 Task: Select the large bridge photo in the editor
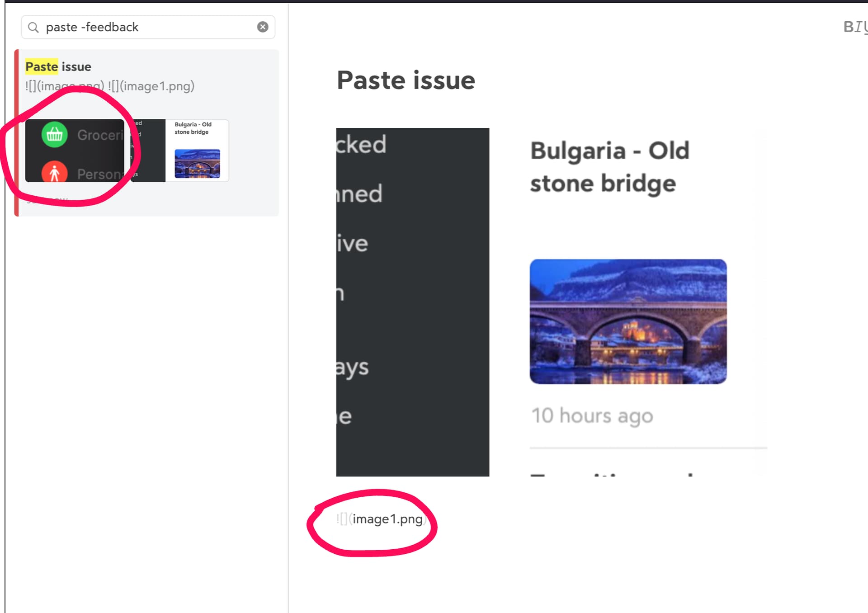point(628,321)
